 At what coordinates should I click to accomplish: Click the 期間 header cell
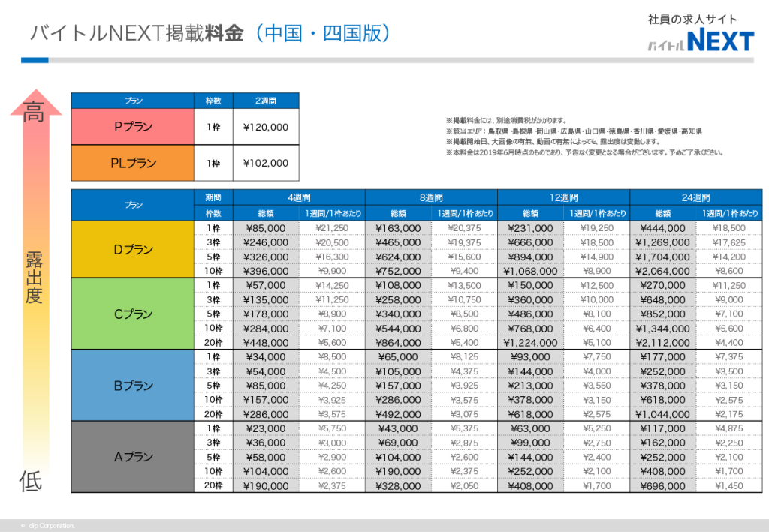(x=213, y=197)
